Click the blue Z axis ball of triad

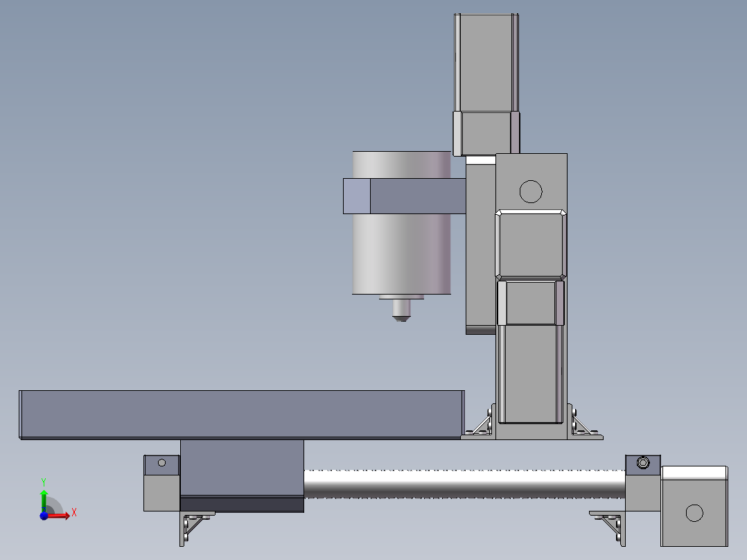click(44, 516)
